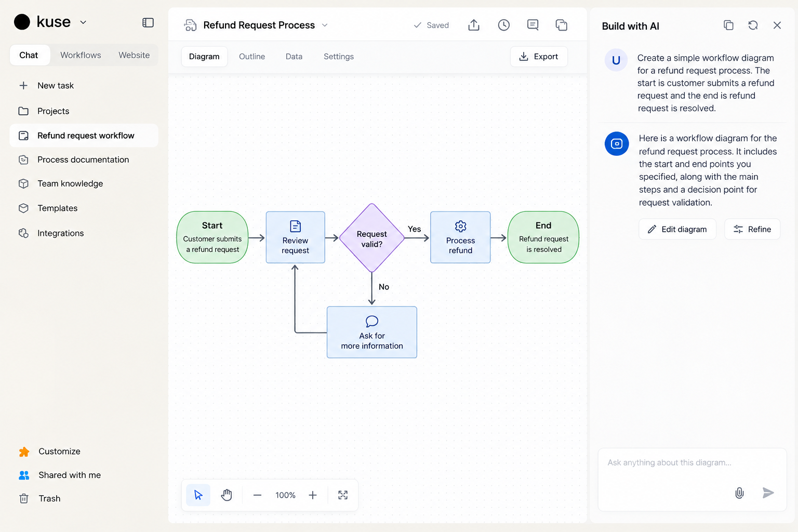Click the Yes label on the connector
The image size is (798, 532).
(415, 229)
